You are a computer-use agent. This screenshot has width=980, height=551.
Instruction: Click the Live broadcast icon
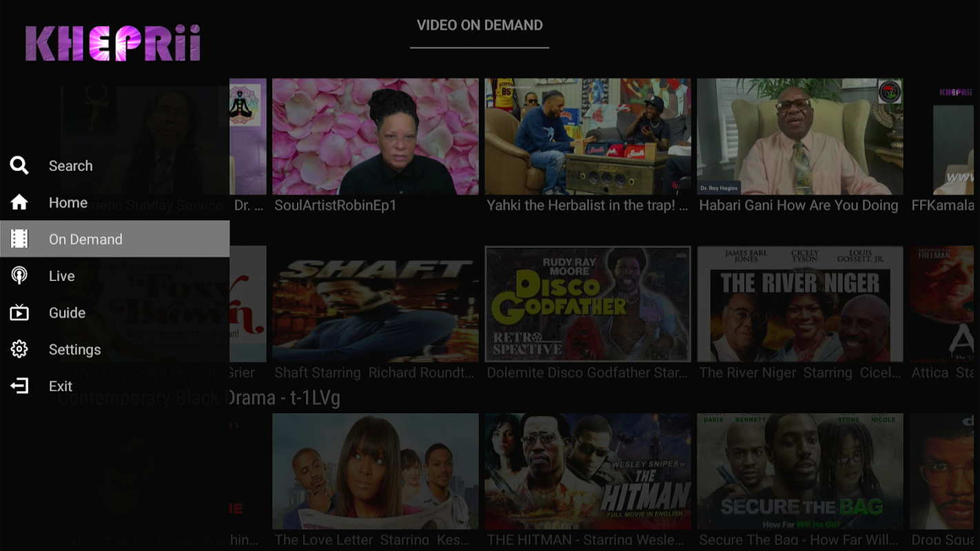19,275
